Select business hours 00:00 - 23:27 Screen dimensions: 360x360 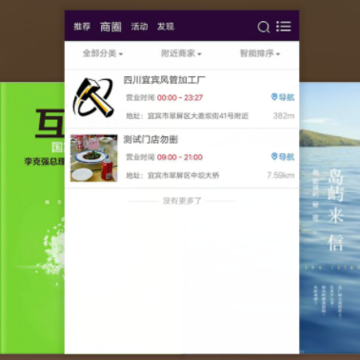tap(180, 98)
